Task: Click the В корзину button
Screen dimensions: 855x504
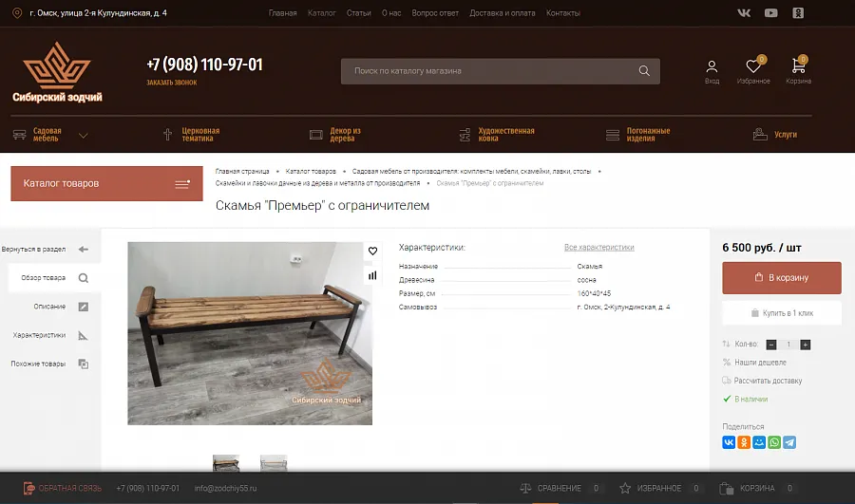Action: (782, 278)
